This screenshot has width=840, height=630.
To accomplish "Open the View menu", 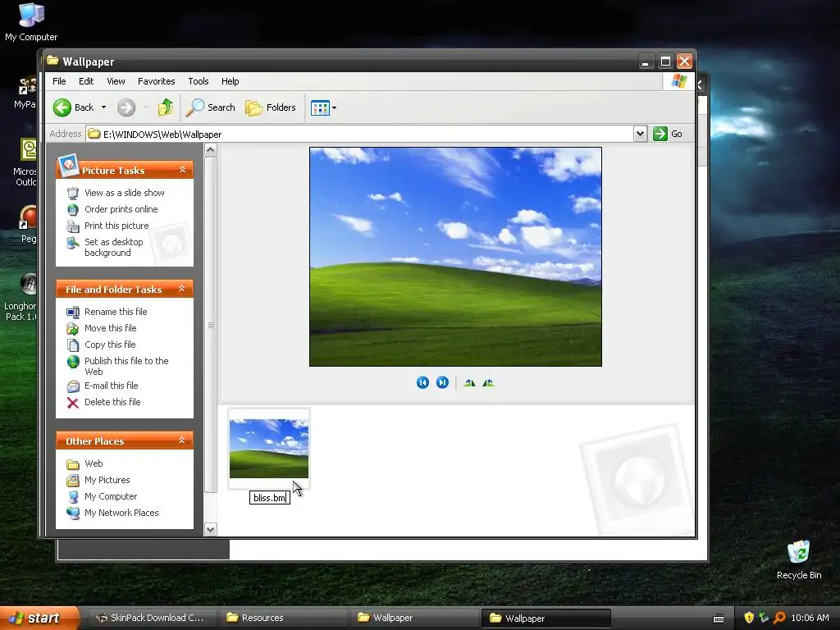I will tap(116, 81).
